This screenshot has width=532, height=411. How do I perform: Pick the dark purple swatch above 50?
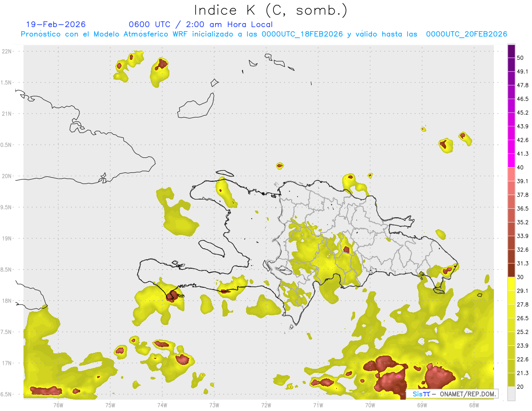click(511, 51)
